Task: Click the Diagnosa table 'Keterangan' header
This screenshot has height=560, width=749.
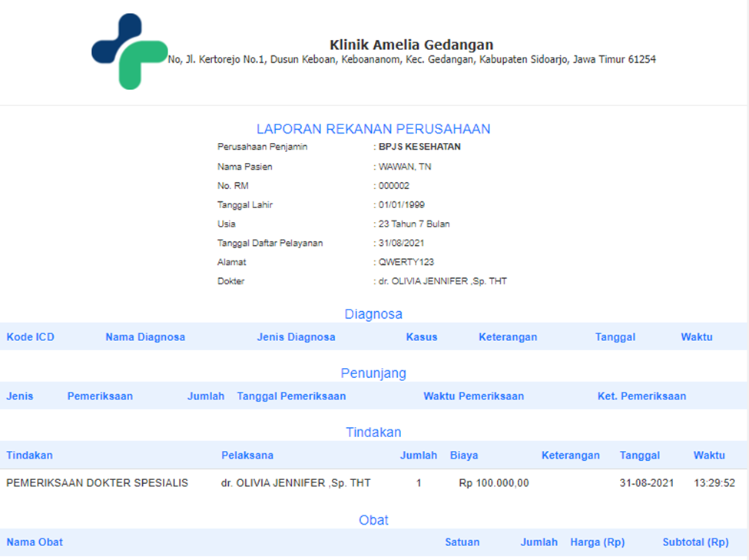Action: (508, 337)
